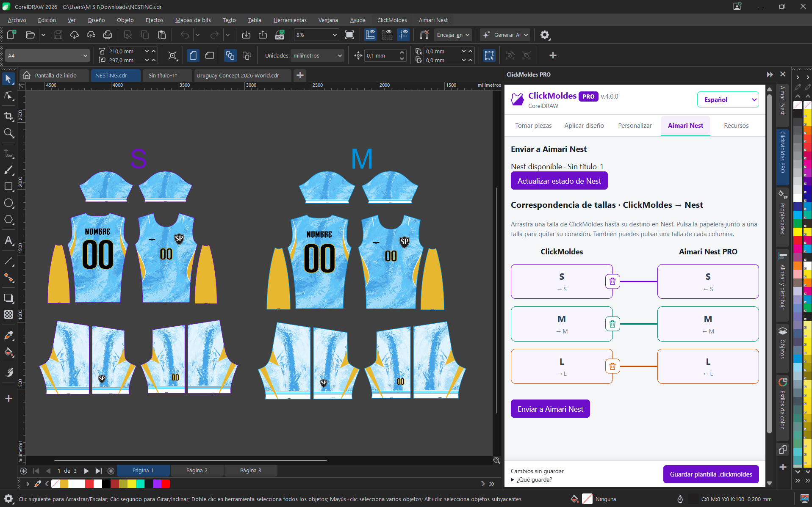Click the Enviar a Aimari Nest button

pos(550,409)
